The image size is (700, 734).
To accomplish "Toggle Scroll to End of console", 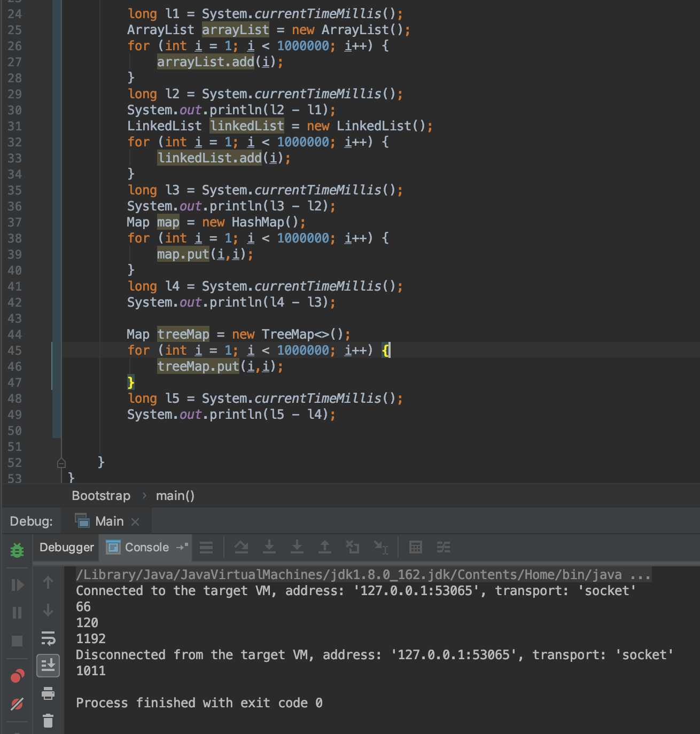I will [48, 666].
